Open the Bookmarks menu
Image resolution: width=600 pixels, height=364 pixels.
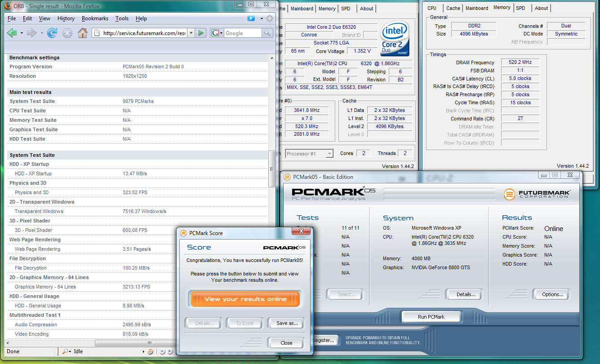(x=95, y=18)
